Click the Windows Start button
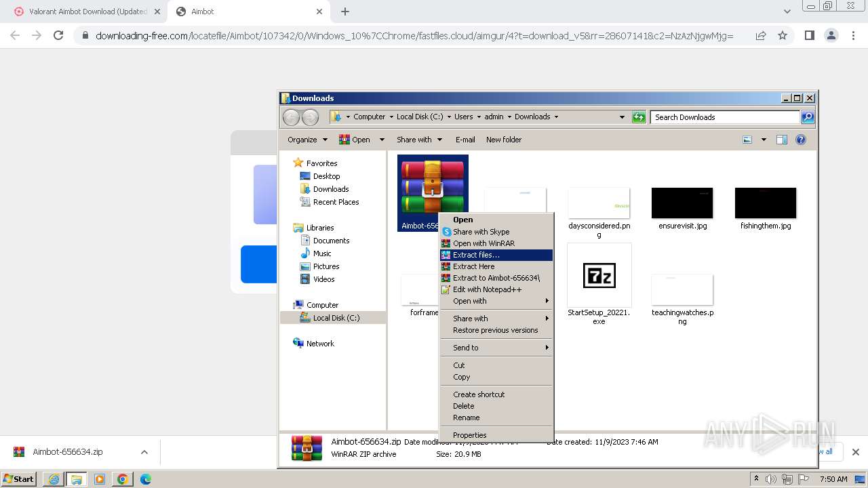This screenshot has height=488, width=868. pyautogui.click(x=19, y=479)
